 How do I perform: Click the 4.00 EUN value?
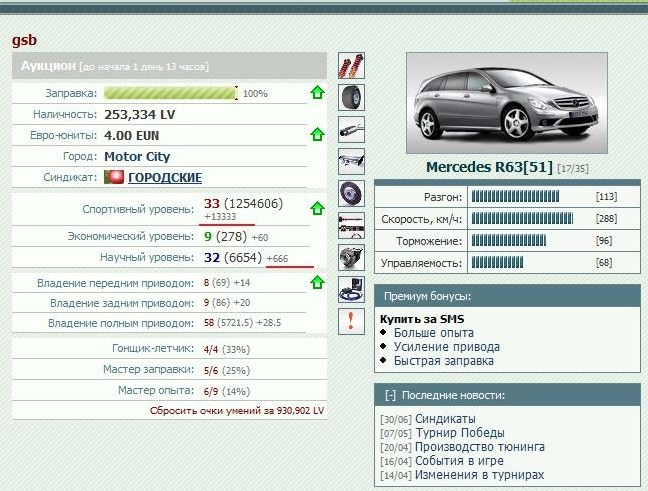point(131,136)
